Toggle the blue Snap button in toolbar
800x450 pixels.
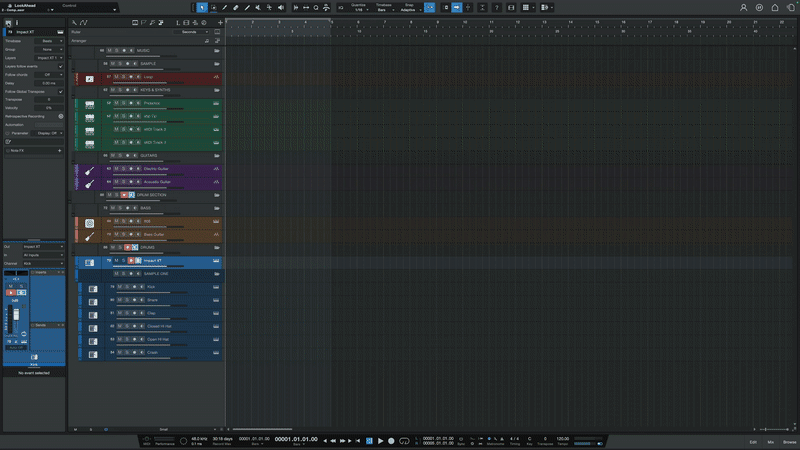[430, 8]
